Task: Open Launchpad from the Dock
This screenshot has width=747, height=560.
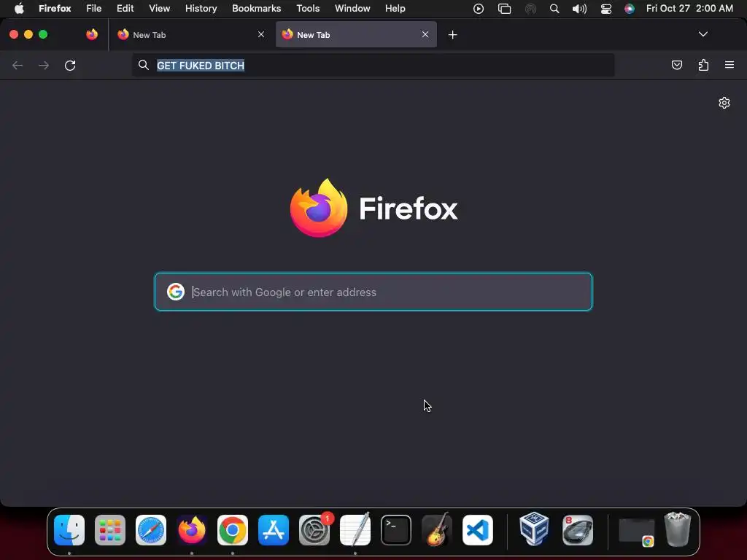Action: [x=110, y=530]
